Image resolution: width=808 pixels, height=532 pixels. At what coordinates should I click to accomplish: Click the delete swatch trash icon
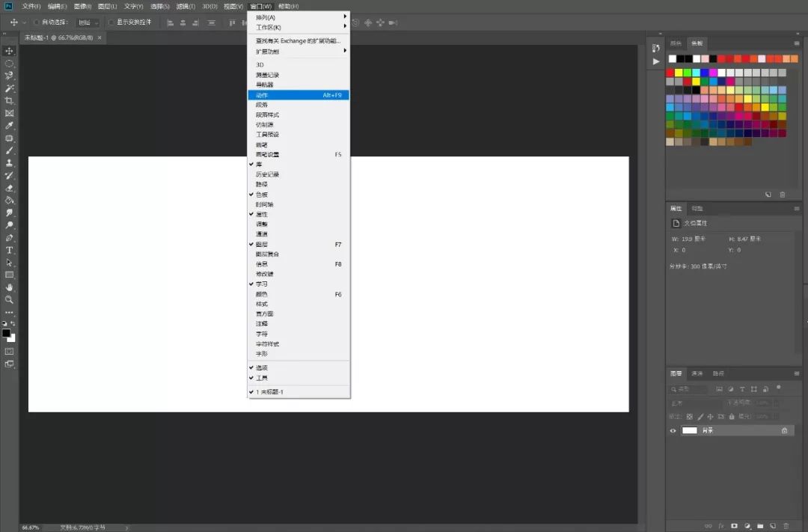[783, 195]
